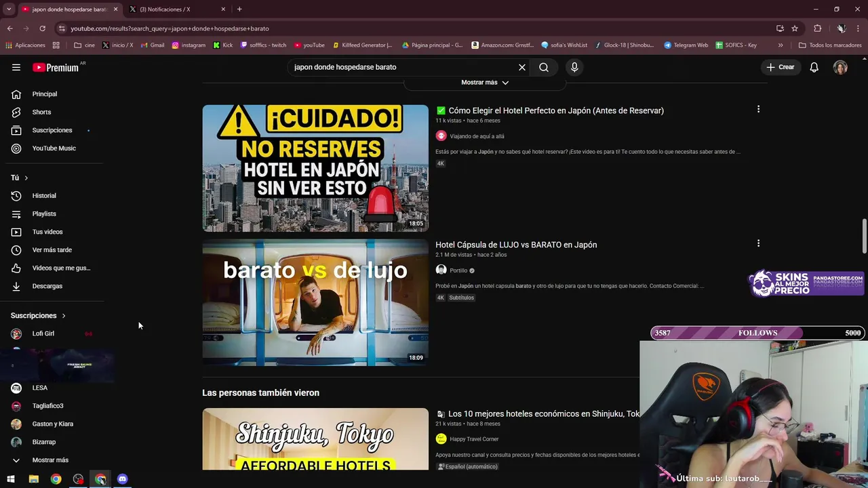Click the Crear button
The image size is (868, 488).
pos(780,67)
